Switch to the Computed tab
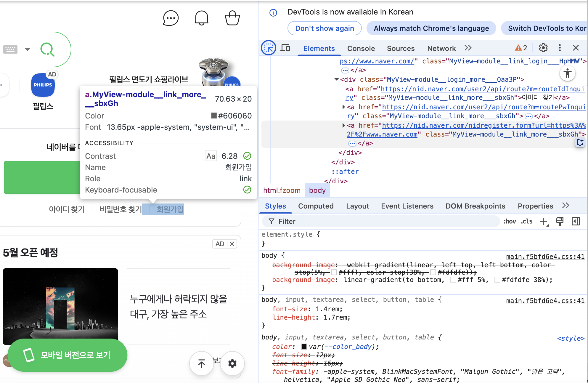Image resolution: width=588 pixels, height=383 pixels. pos(316,206)
